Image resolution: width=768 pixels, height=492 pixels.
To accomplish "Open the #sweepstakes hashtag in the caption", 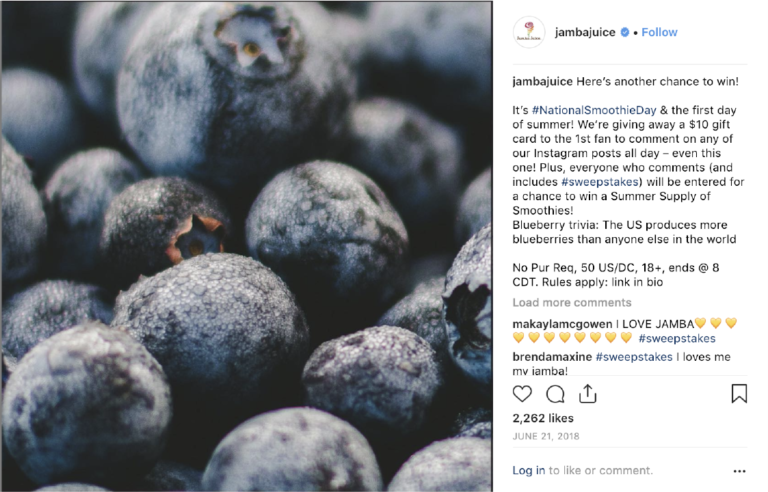I will pos(600,182).
